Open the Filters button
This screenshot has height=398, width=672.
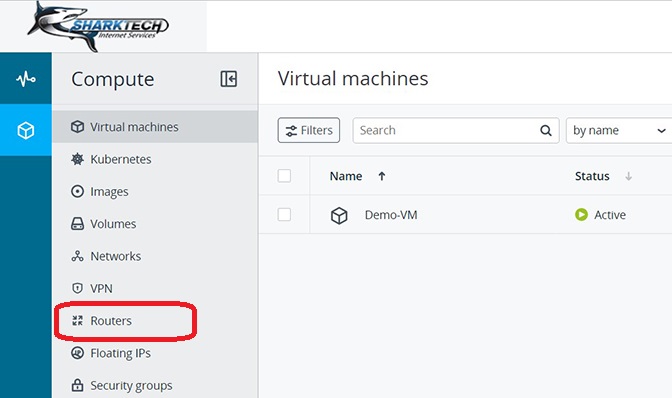(x=309, y=130)
